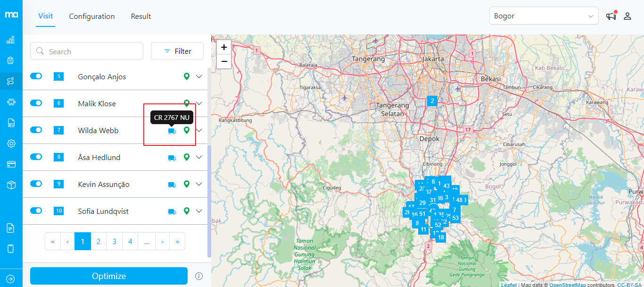Toggle Kevin Assunção off

coord(36,184)
